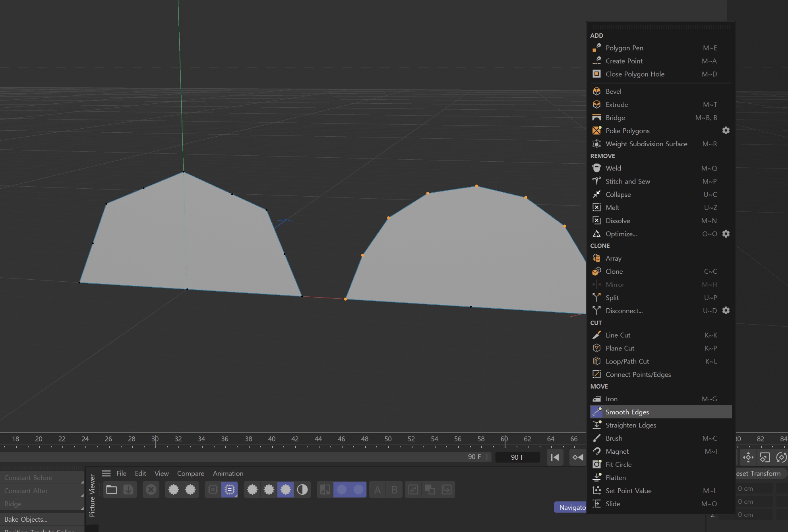Select Set Point Value
Screen dimensions: 788x532
click(x=661, y=491)
